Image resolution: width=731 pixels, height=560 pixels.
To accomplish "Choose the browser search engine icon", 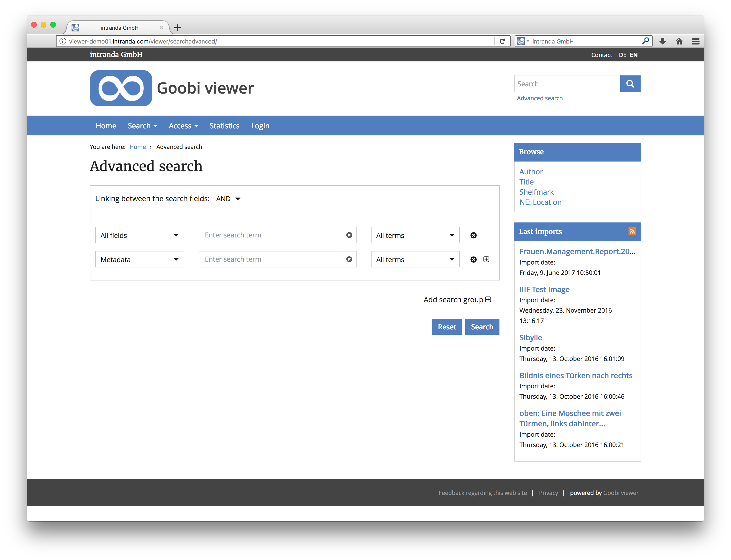I will pos(523,41).
